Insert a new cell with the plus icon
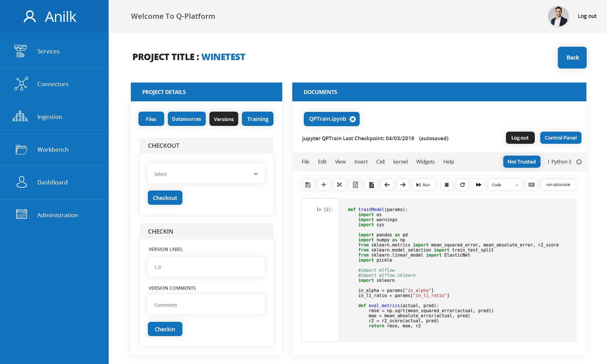 point(324,185)
